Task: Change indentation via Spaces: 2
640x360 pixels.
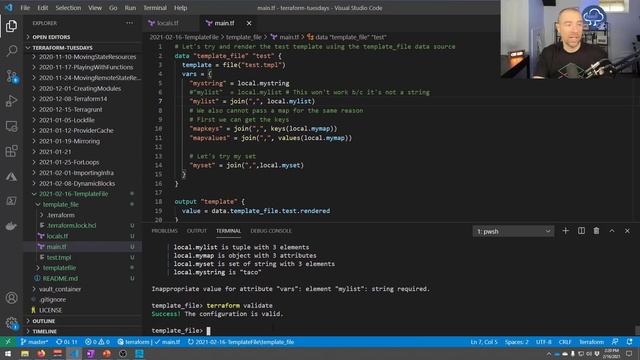Action: pos(516,342)
